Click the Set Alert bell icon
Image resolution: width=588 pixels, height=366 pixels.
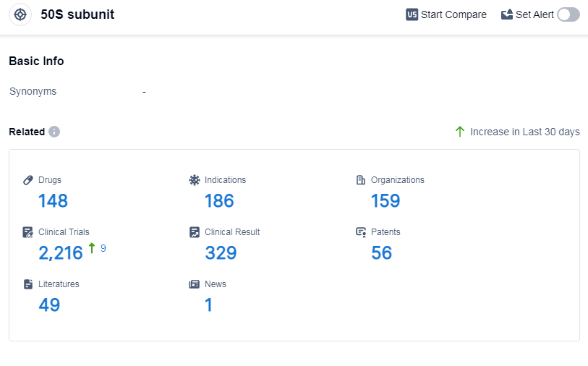point(507,14)
